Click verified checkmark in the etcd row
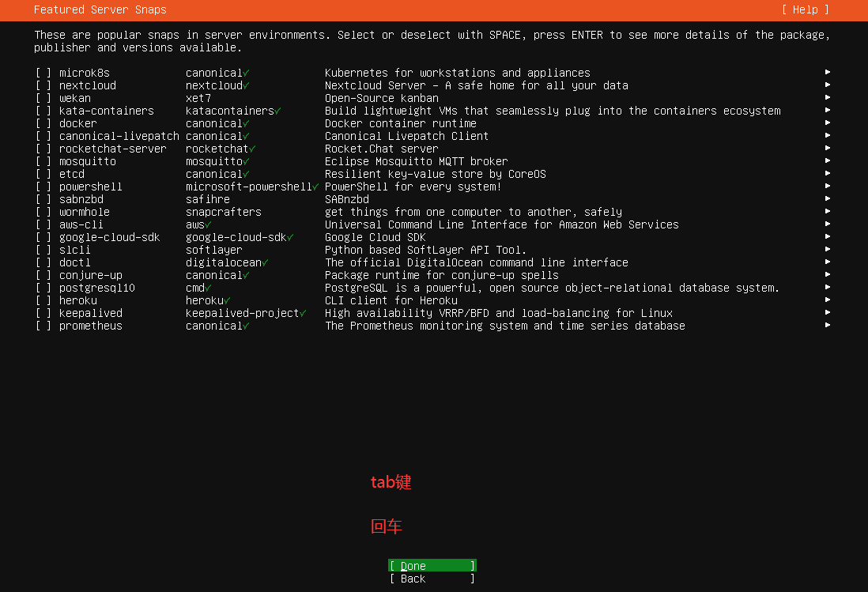The height and width of the screenshot is (592, 868). pyautogui.click(x=247, y=174)
